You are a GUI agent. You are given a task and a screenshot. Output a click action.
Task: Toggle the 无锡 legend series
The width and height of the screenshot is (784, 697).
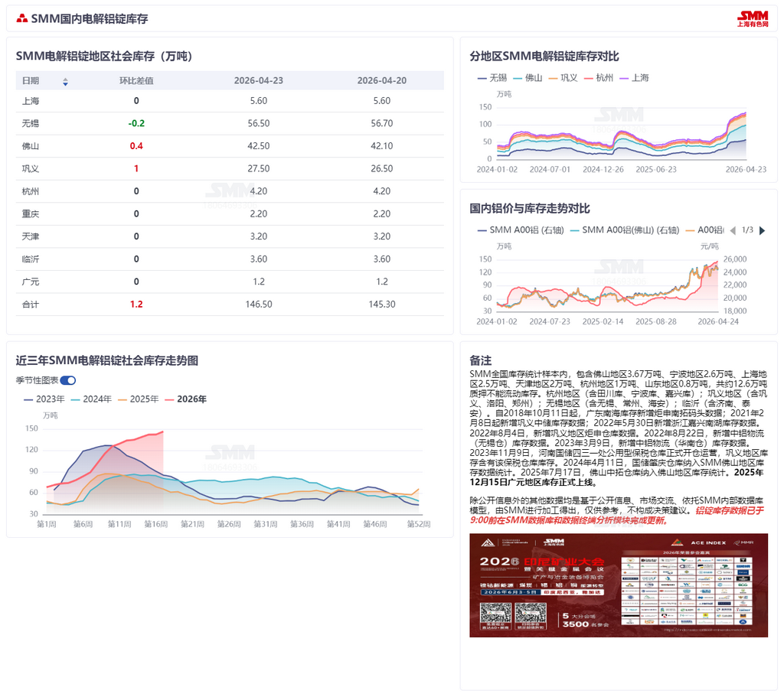[492, 78]
